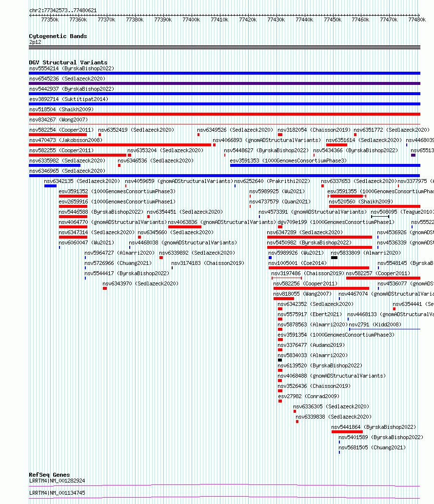Open nsv5446588 (ByrskaBishop2022) label
The image size is (434, 504).
tap(101, 212)
